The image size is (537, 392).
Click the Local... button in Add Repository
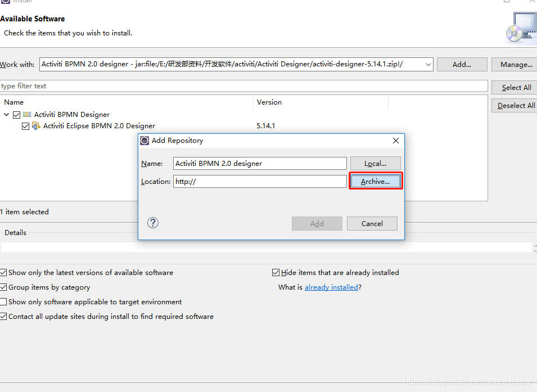(376, 164)
